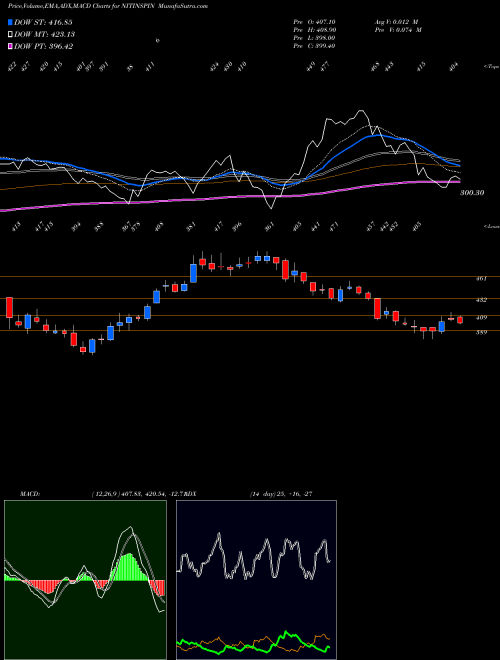Select the 'DOW ST: 416.85' legend text
The height and width of the screenshot is (660, 500).
[43, 22]
